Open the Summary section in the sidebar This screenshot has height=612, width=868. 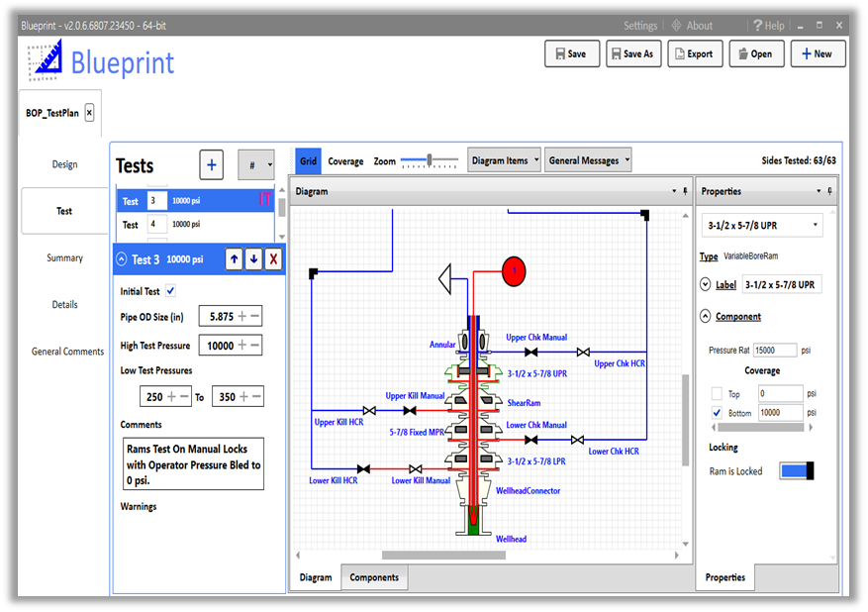coord(64,257)
